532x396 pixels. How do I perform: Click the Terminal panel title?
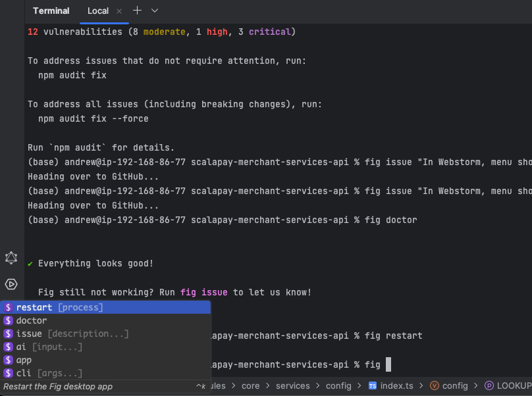point(51,11)
